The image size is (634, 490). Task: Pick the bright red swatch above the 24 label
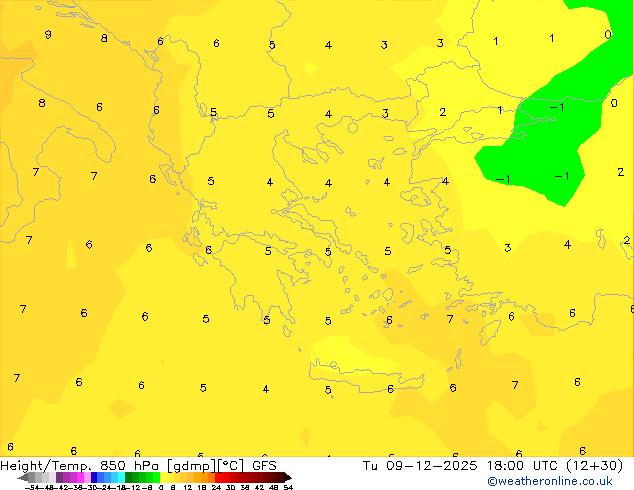(218, 477)
